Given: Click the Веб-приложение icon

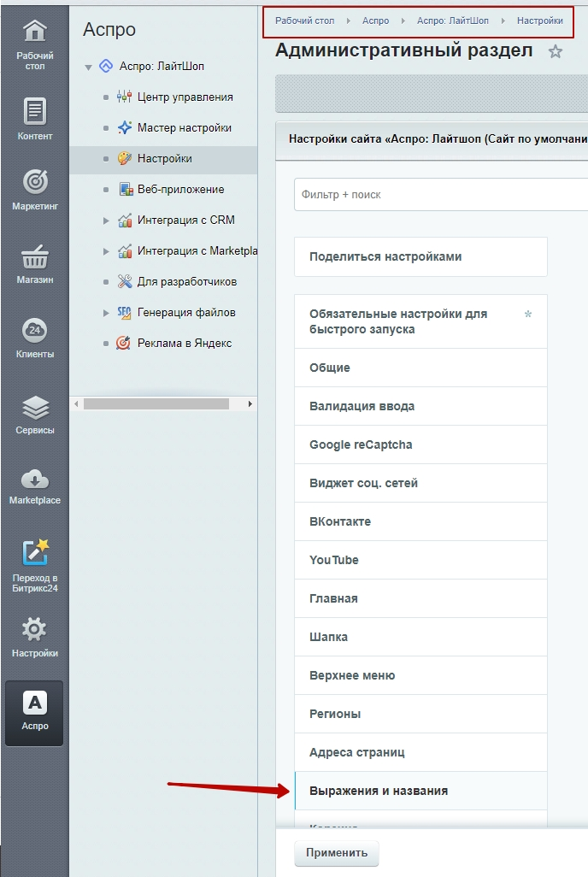Looking at the screenshot, I should (x=126, y=189).
